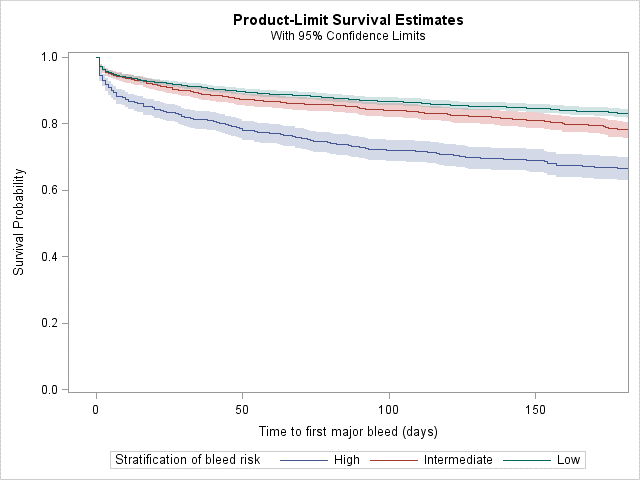
Task: Click the 0.6 tick label on the y-axis
Action: point(49,190)
